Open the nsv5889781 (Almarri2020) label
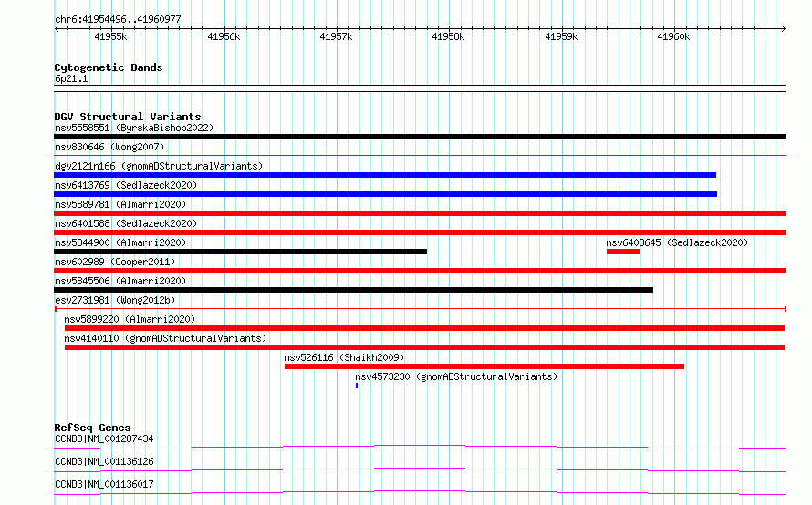This screenshot has width=812, height=505. (120, 204)
